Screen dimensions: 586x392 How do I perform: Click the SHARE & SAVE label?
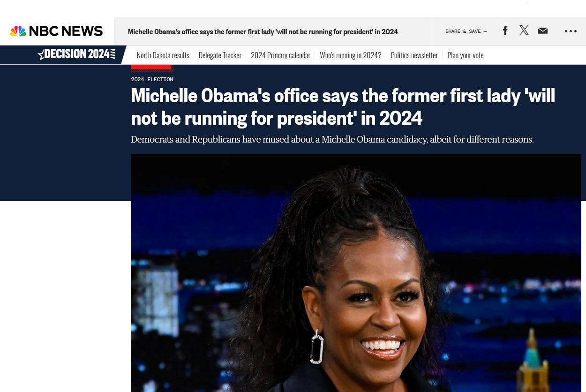[466, 31]
